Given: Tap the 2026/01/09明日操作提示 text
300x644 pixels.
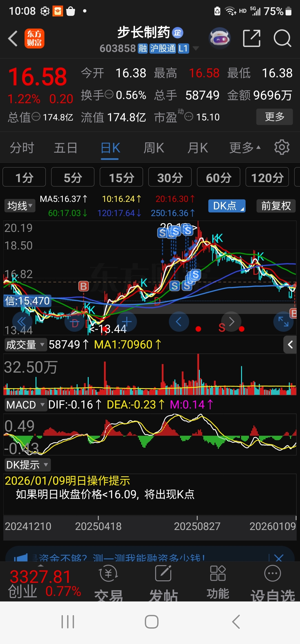Looking at the screenshot, I should click(67, 481).
